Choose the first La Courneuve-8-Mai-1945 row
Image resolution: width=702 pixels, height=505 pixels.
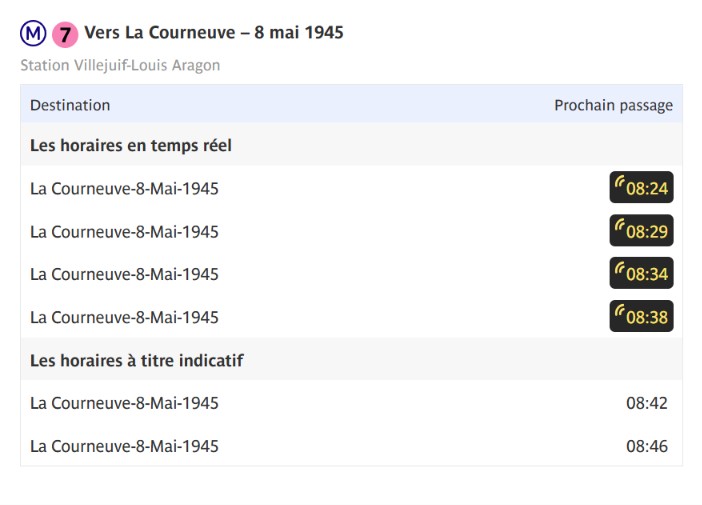pyautogui.click(x=351, y=188)
